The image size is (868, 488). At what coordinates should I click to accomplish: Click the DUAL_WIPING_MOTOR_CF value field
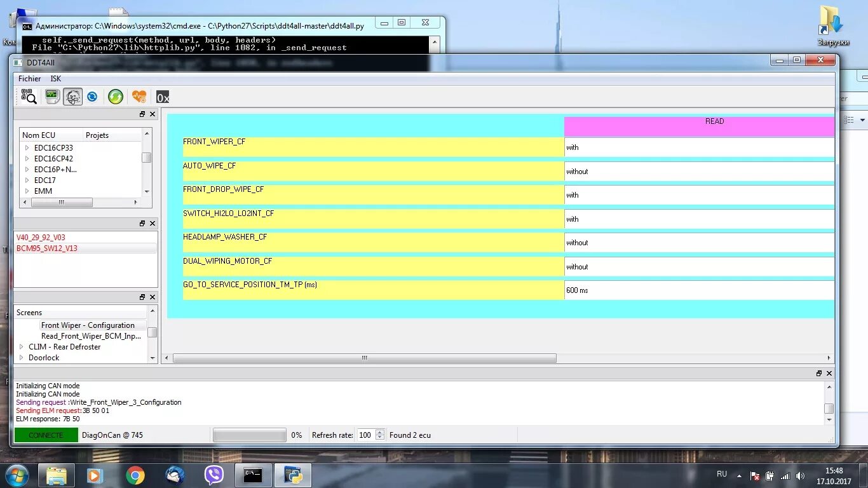pyautogui.click(x=699, y=267)
